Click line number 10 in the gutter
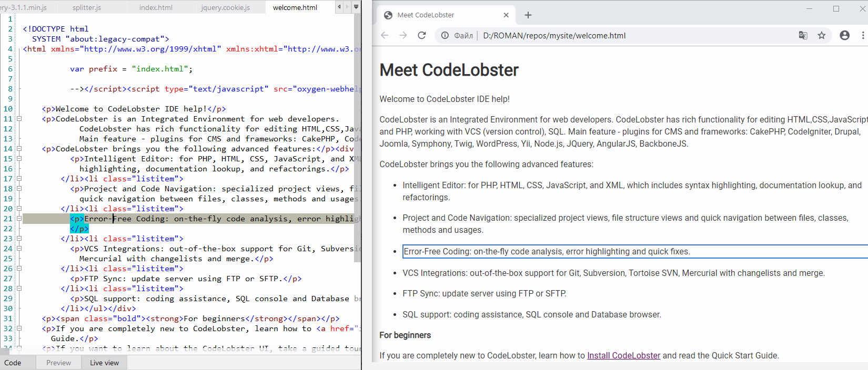The height and width of the screenshot is (370, 868). pos(8,109)
